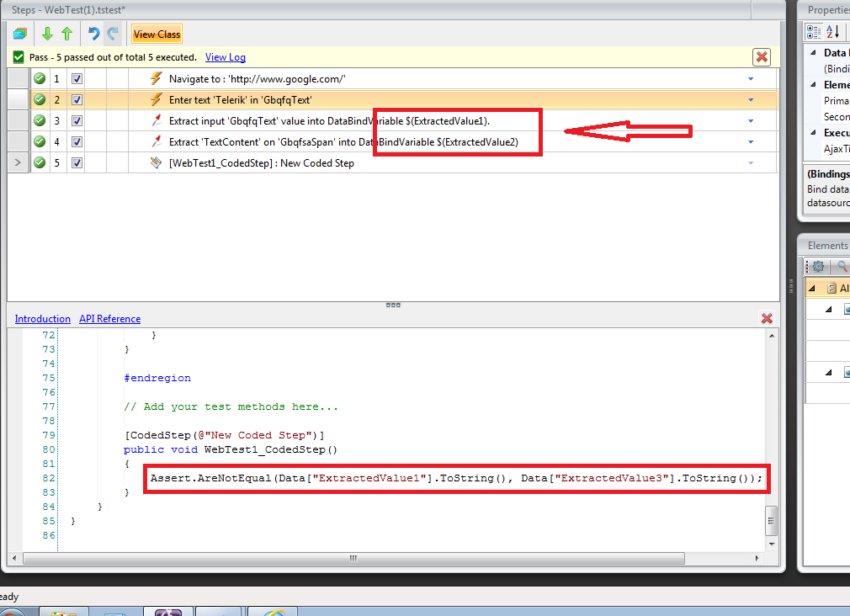
Task: Click pin icon of Extract input step
Action: pyautogui.click(x=157, y=120)
